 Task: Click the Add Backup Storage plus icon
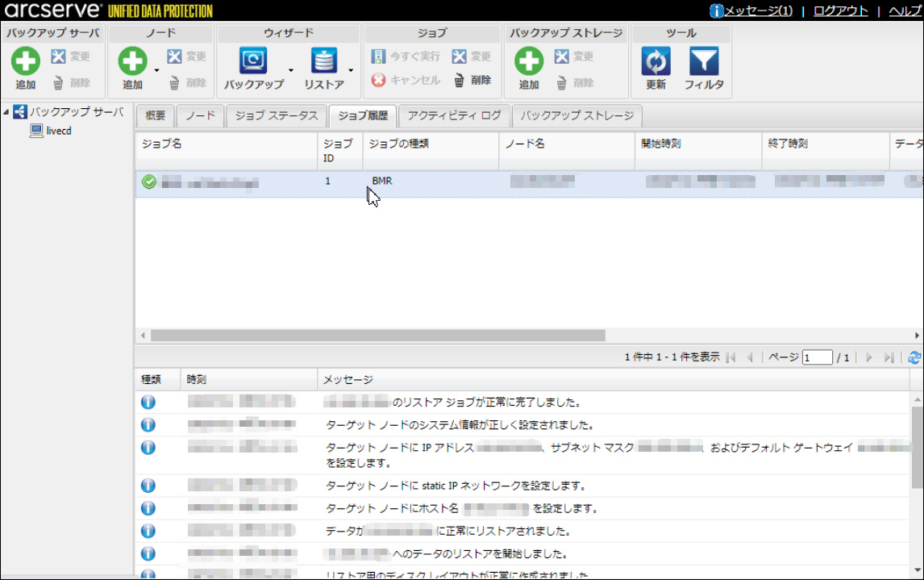(529, 61)
